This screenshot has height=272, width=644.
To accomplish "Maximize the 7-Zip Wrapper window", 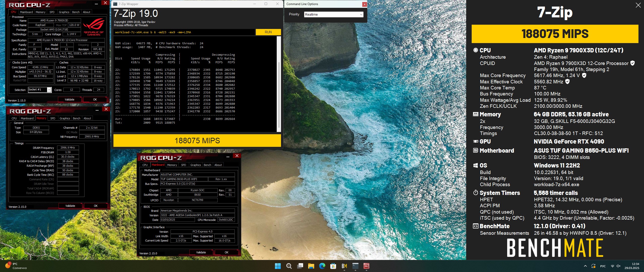I will [266, 4].
